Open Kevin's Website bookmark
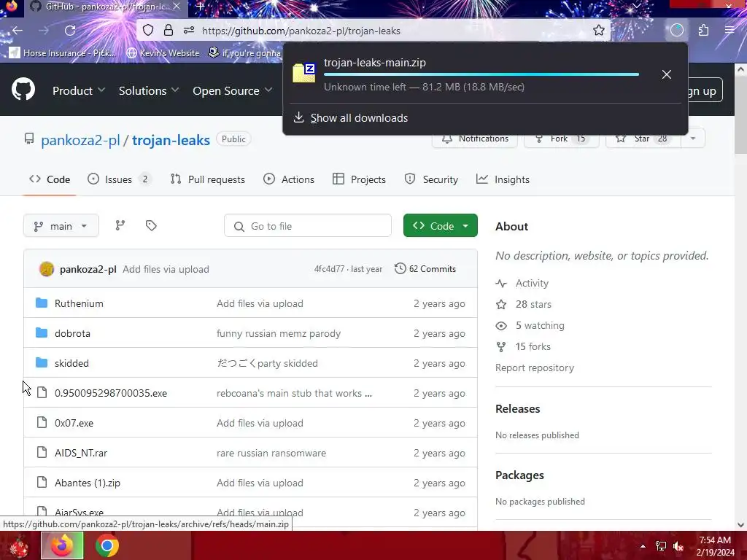This screenshot has height=560, width=747. 163,52
